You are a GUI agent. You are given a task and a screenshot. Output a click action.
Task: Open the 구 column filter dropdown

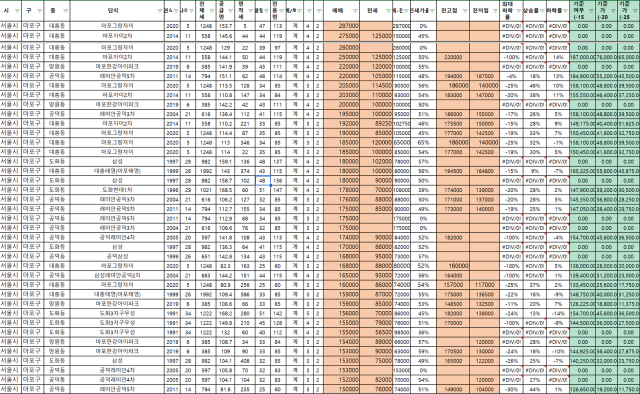point(39,11)
